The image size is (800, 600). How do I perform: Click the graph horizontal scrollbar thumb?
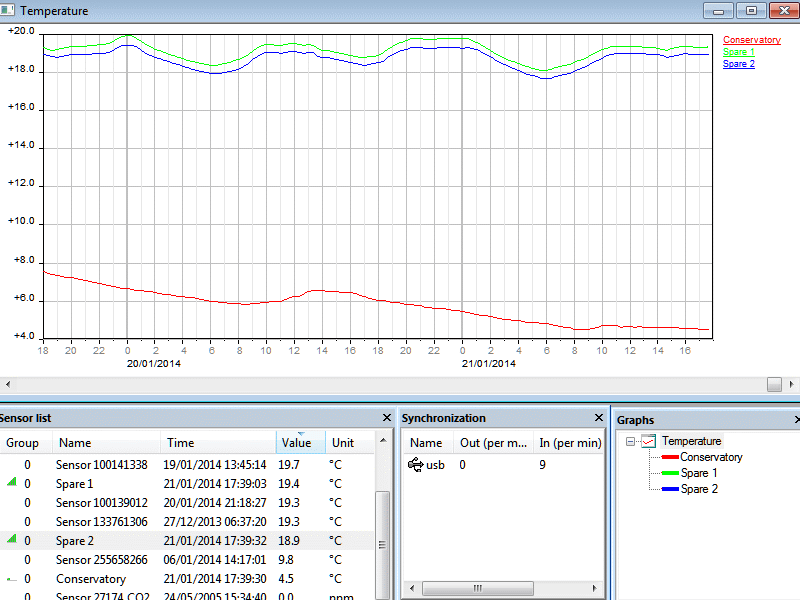pyautogui.click(x=774, y=384)
